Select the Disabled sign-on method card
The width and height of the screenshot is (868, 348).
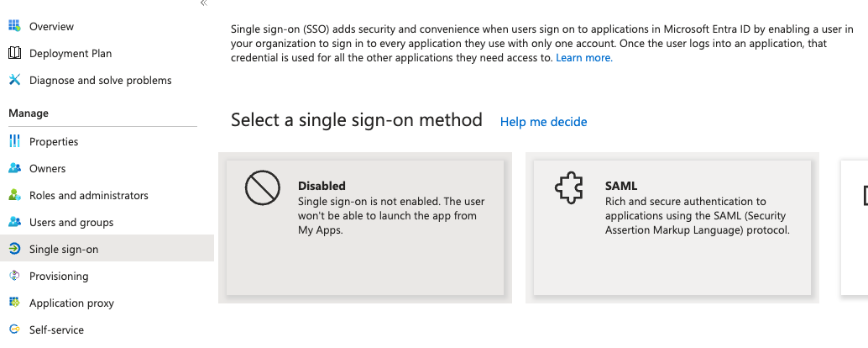pos(365,228)
